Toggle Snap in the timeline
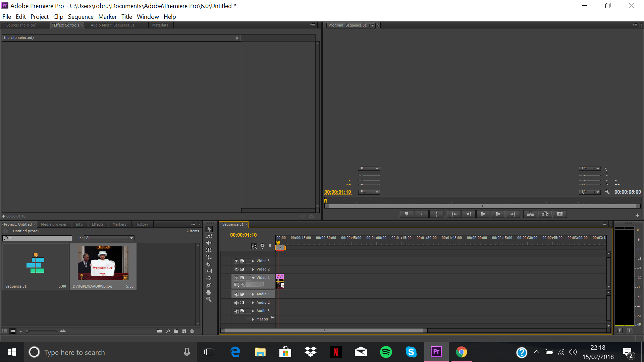Screen dimensions: 644x362 pyautogui.click(x=254, y=246)
